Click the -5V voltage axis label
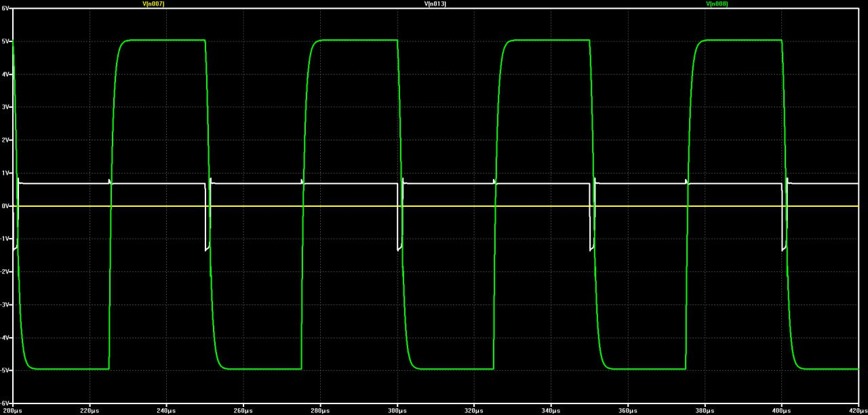Screen dimensions: 868x415 click(x=5, y=370)
